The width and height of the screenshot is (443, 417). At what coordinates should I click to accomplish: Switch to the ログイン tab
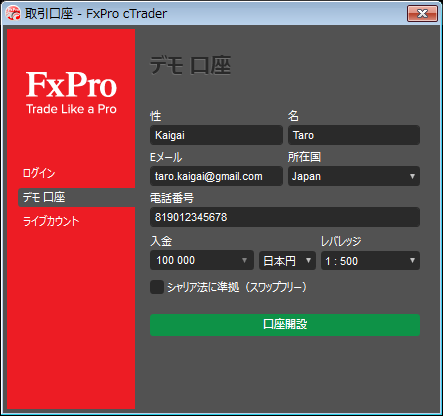[x=39, y=173]
